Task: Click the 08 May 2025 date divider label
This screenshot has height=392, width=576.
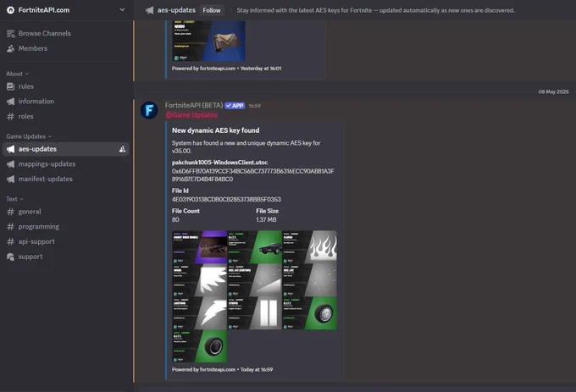Action: click(x=553, y=91)
